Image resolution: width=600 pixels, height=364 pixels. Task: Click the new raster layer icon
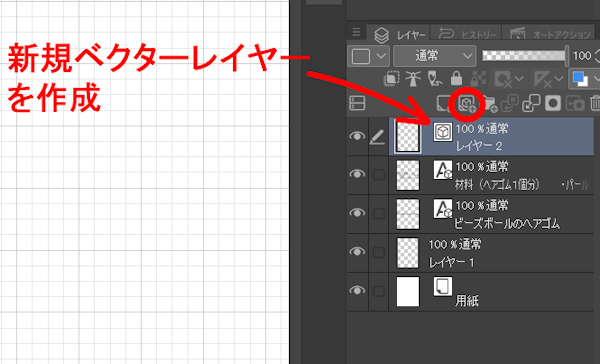click(444, 103)
